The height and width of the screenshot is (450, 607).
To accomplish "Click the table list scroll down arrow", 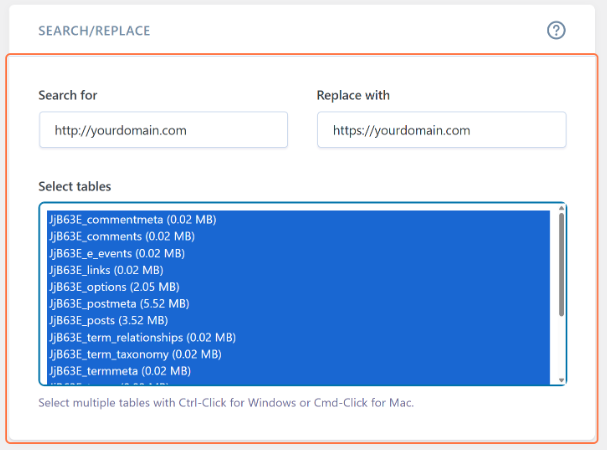I will pos(561,379).
